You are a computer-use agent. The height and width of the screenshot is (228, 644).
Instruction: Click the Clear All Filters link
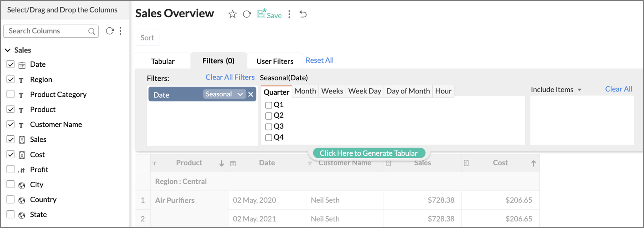coord(230,77)
